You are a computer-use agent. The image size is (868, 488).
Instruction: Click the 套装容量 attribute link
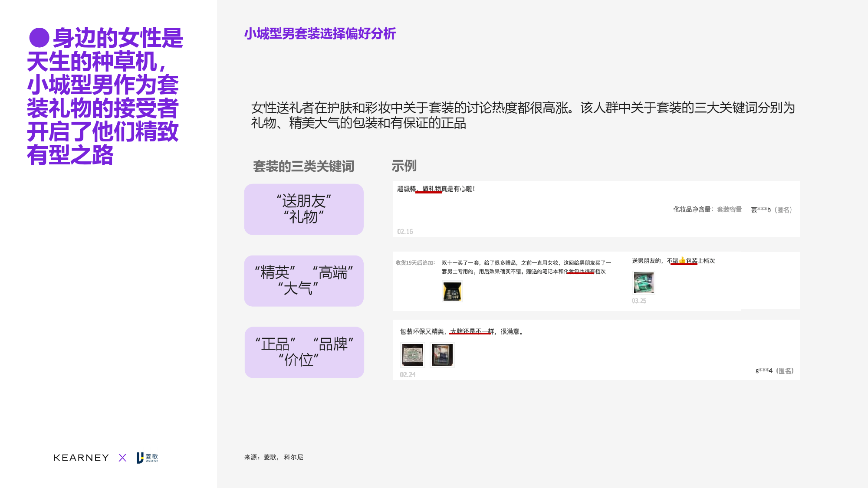(x=729, y=210)
